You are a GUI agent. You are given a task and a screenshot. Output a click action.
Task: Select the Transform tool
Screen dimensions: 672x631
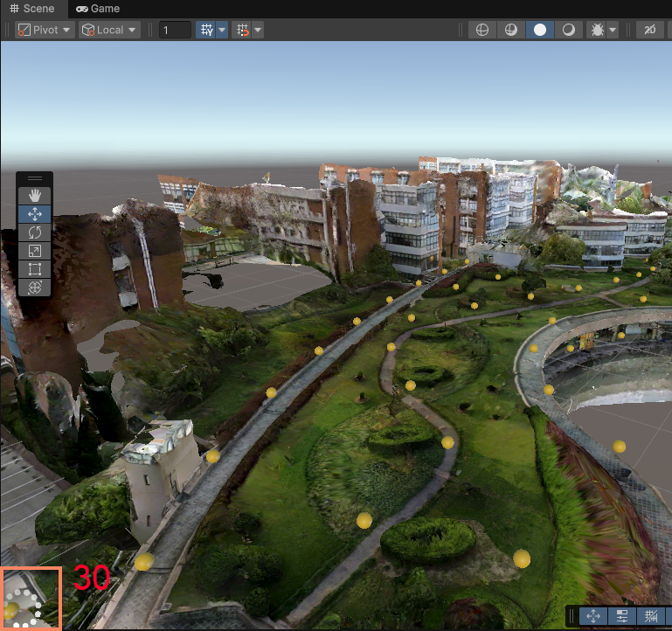point(35,288)
